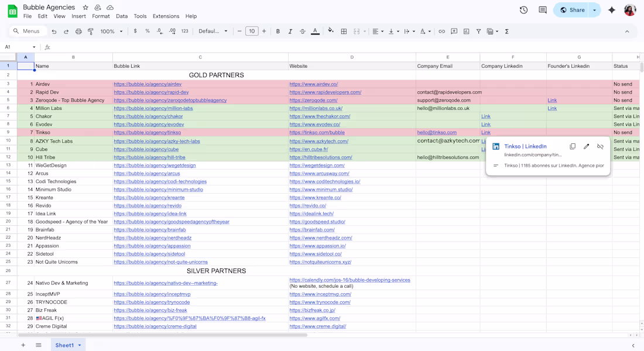Click the merge cells icon

357,31
